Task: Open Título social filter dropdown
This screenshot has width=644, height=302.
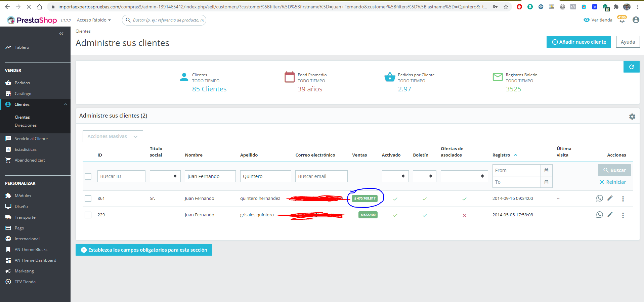Action: 165,176
